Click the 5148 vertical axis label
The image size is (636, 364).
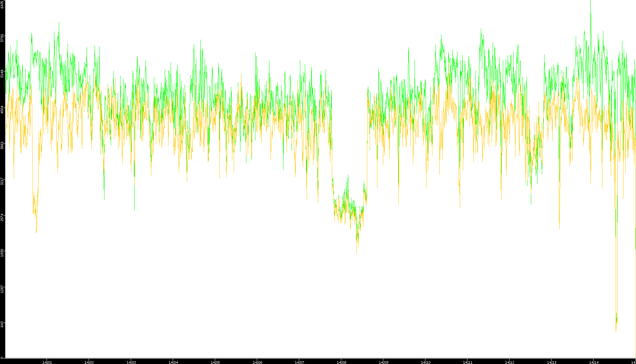point(2,74)
